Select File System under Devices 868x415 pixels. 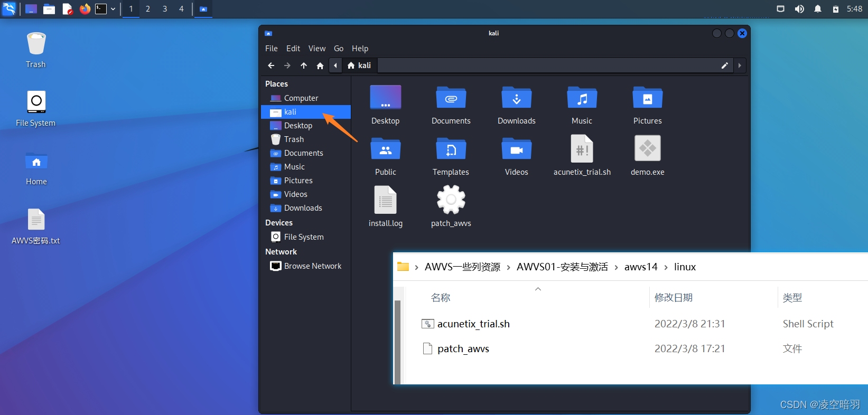(x=306, y=237)
